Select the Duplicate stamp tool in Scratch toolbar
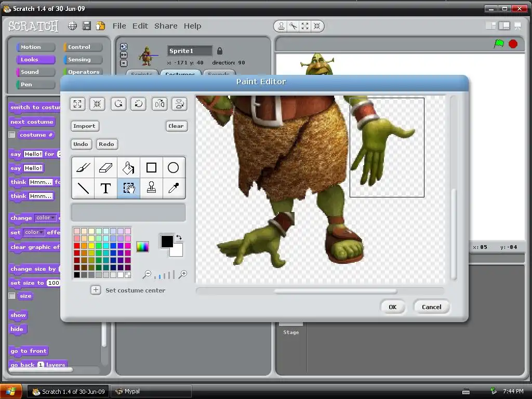Screen dimensions: 532x399 click(x=281, y=26)
